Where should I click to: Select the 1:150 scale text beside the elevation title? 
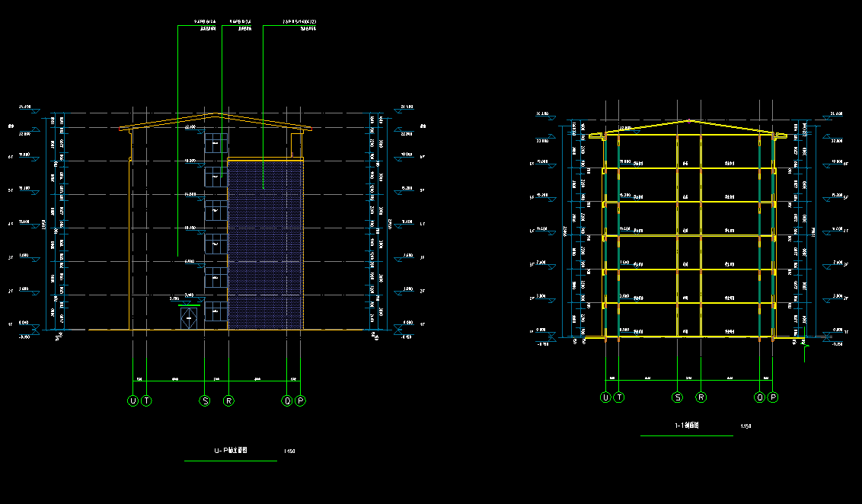click(289, 451)
